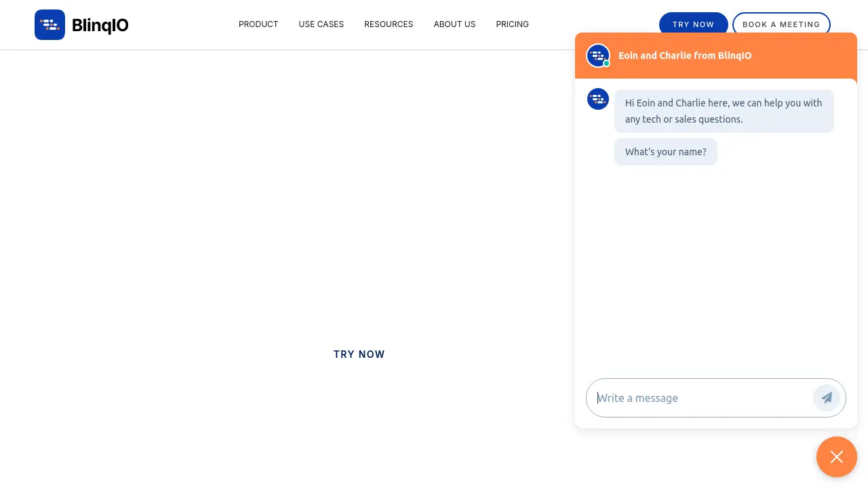Click the blue TRY NOW header button
Viewport: 868px width, 488px height.
tap(694, 24)
